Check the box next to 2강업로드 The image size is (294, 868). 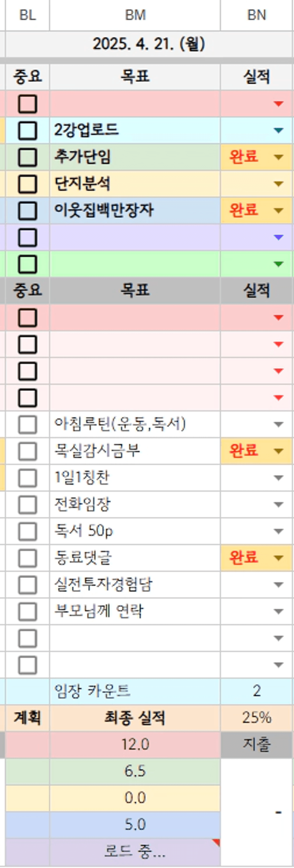pyautogui.click(x=27, y=130)
